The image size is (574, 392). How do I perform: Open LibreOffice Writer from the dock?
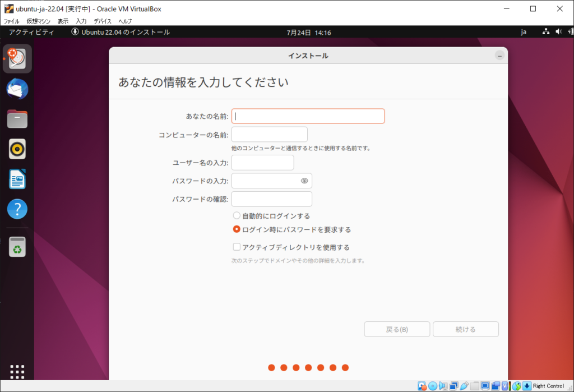pyautogui.click(x=17, y=179)
